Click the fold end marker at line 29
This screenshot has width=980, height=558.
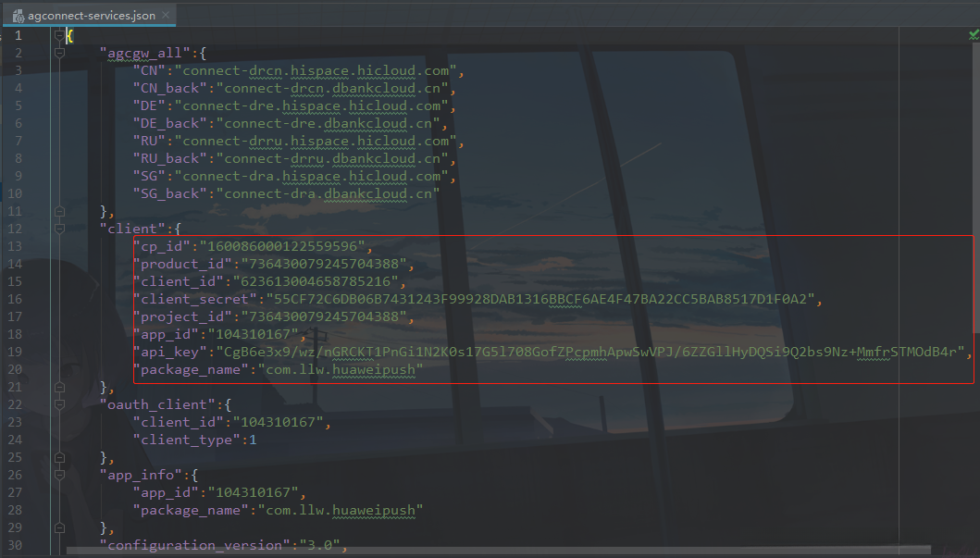click(x=59, y=527)
